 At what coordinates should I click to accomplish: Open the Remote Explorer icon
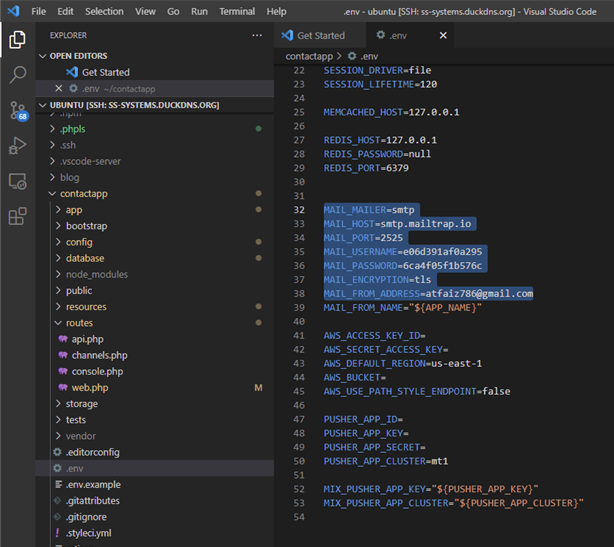coord(17,181)
